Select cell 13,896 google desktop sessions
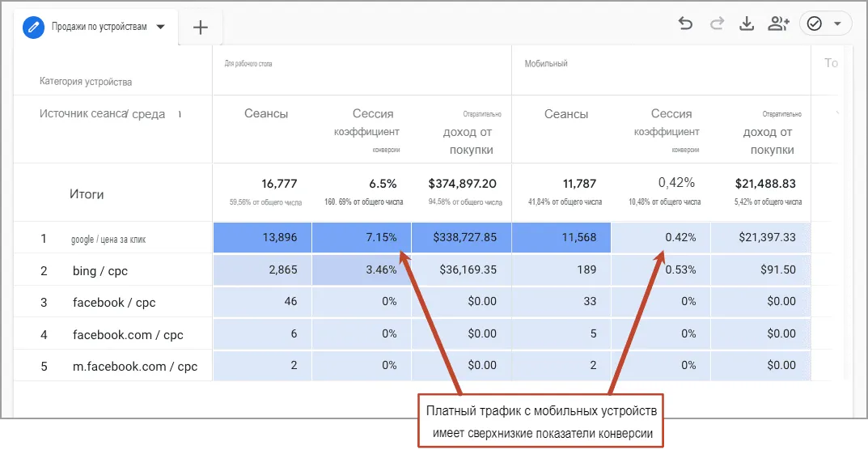The image size is (868, 467). 262,238
